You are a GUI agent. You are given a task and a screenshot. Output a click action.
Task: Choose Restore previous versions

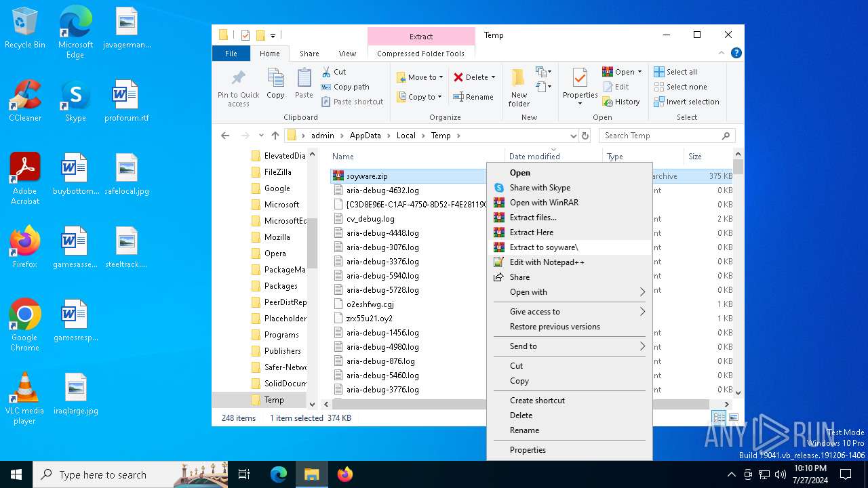(570, 327)
